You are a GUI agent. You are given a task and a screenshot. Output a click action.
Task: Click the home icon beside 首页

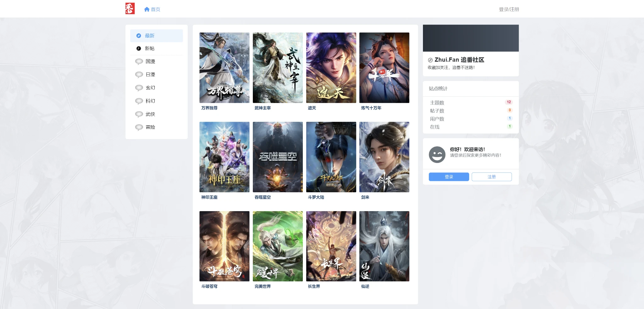pos(147,9)
